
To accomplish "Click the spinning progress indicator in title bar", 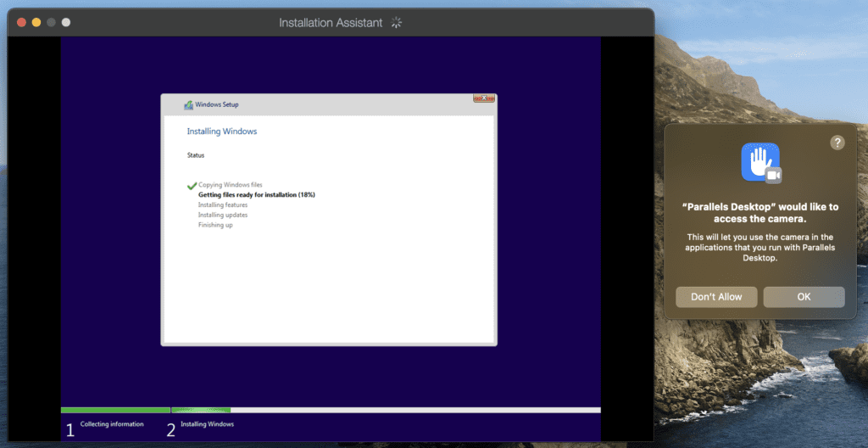I will click(396, 23).
